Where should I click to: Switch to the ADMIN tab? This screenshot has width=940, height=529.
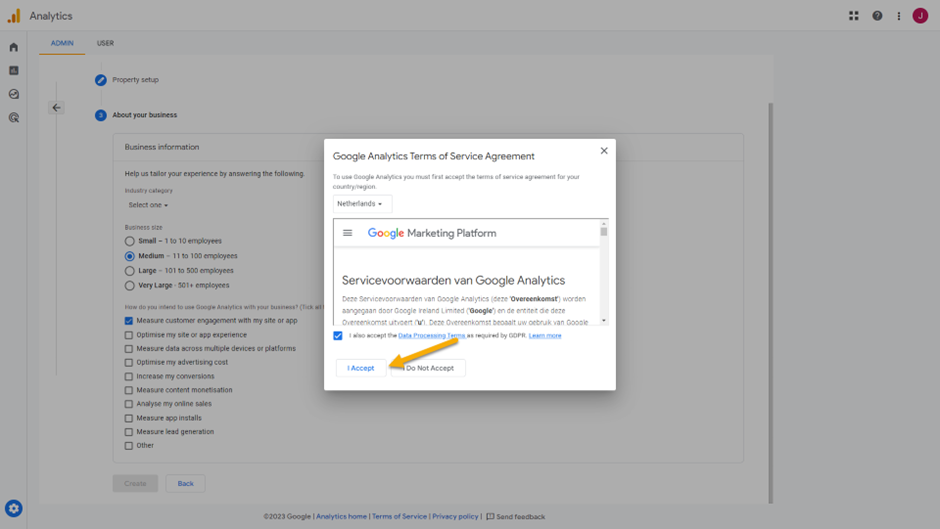[x=62, y=43]
